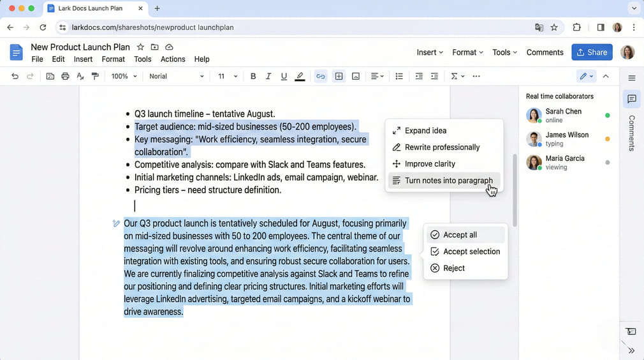
Task: Click the insert link icon
Action: point(321,76)
